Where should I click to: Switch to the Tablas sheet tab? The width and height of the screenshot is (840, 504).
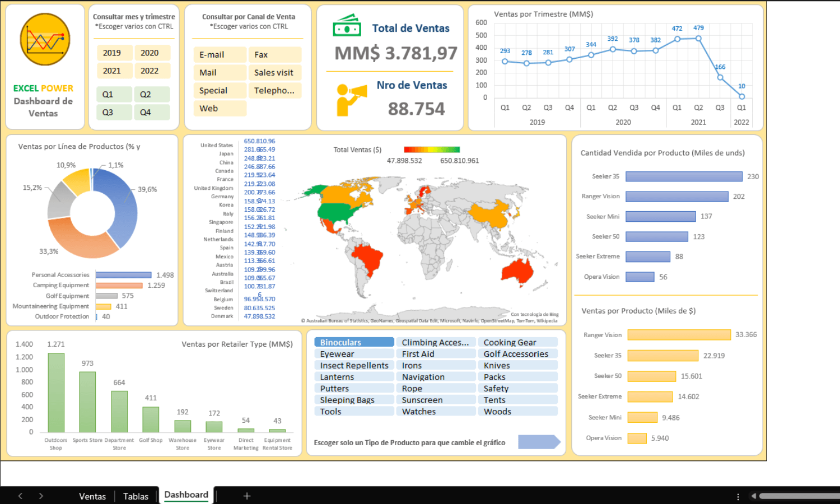click(136, 496)
